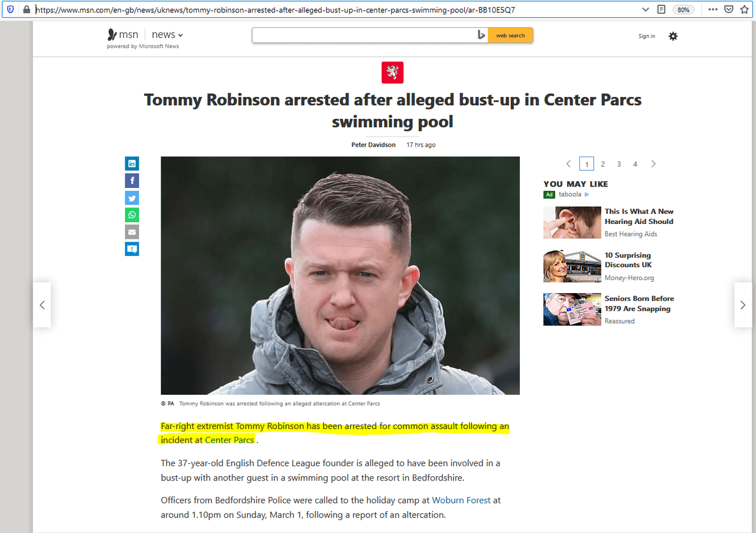Click the 80% zoom level indicator
The width and height of the screenshot is (756, 533).
coord(683,9)
